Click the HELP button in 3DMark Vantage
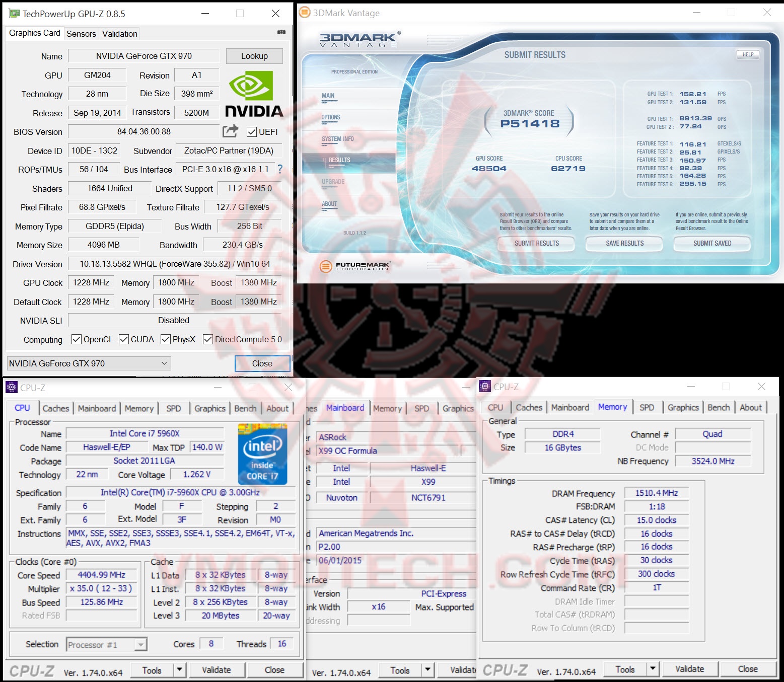The width and height of the screenshot is (784, 682). pos(748,54)
